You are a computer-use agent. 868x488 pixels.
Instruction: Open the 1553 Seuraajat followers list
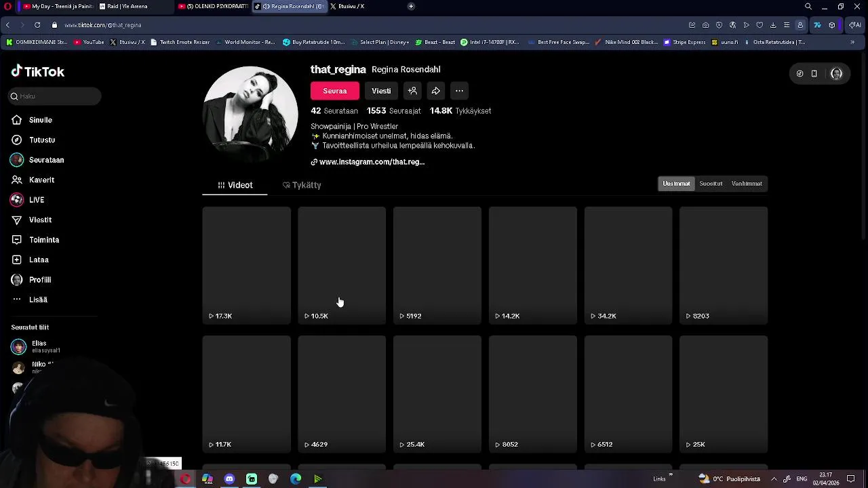pyautogui.click(x=393, y=110)
